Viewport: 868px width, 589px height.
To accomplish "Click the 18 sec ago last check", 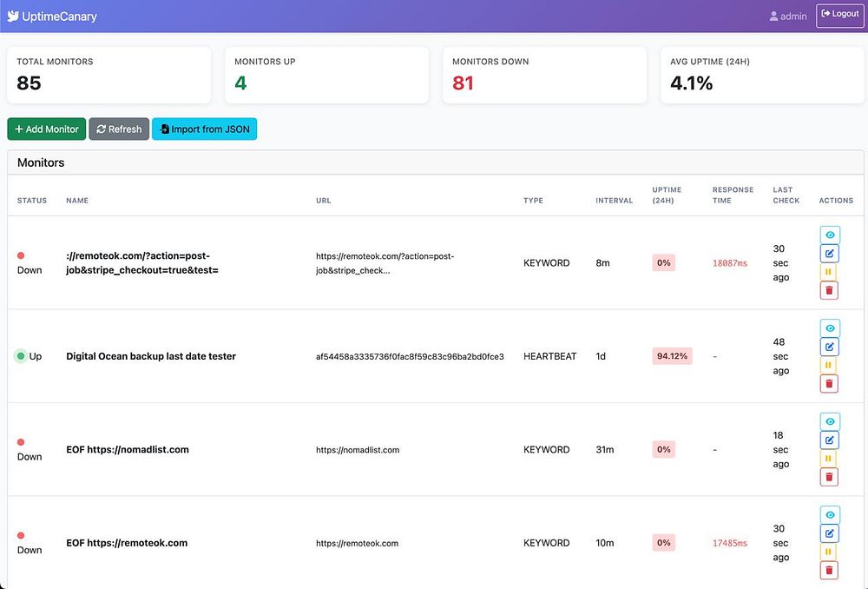I will point(780,449).
